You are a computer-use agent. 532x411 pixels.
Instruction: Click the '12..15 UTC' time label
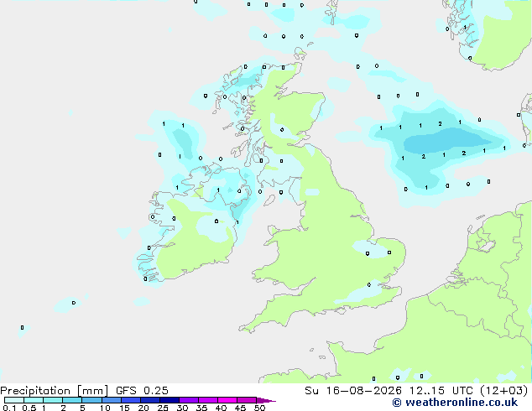pyautogui.click(x=441, y=391)
